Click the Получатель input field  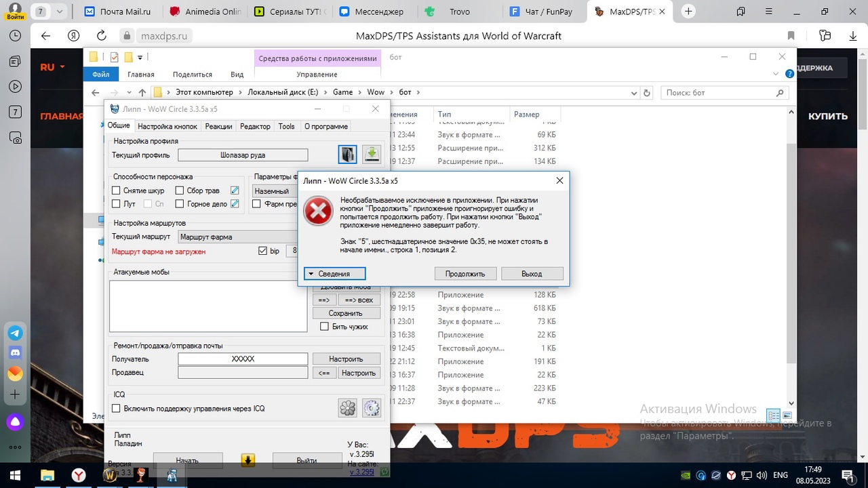[x=243, y=359]
